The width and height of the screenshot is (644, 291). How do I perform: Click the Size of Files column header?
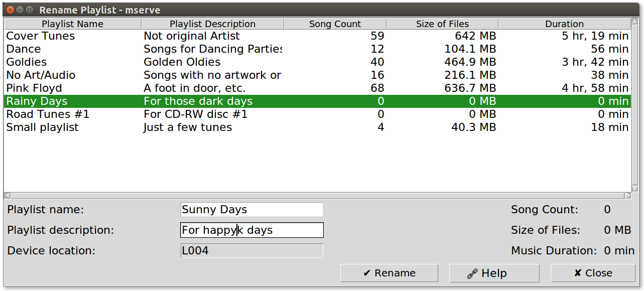pyautogui.click(x=442, y=24)
